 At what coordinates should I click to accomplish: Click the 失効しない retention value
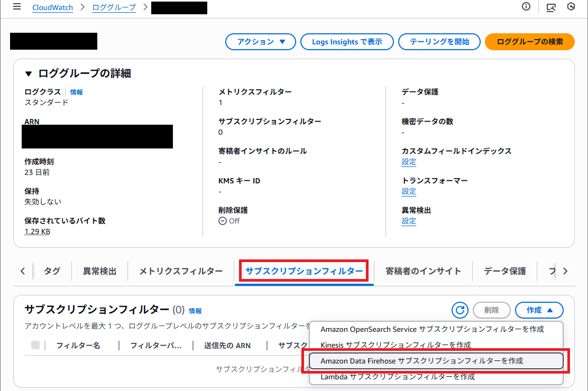(43, 202)
